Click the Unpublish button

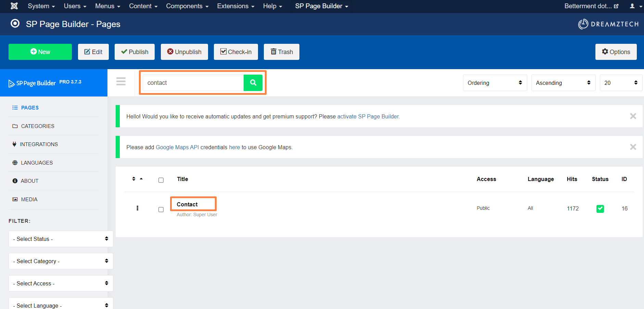(x=184, y=52)
